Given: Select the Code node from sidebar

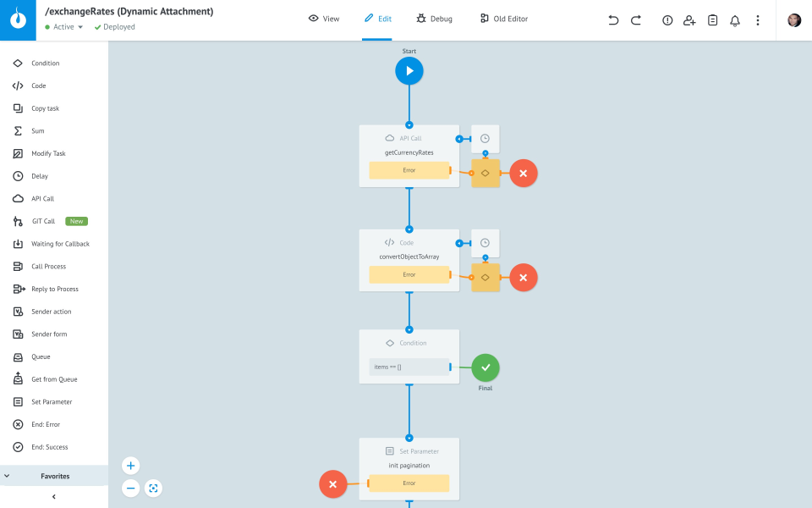Looking at the screenshot, I should 38,85.
